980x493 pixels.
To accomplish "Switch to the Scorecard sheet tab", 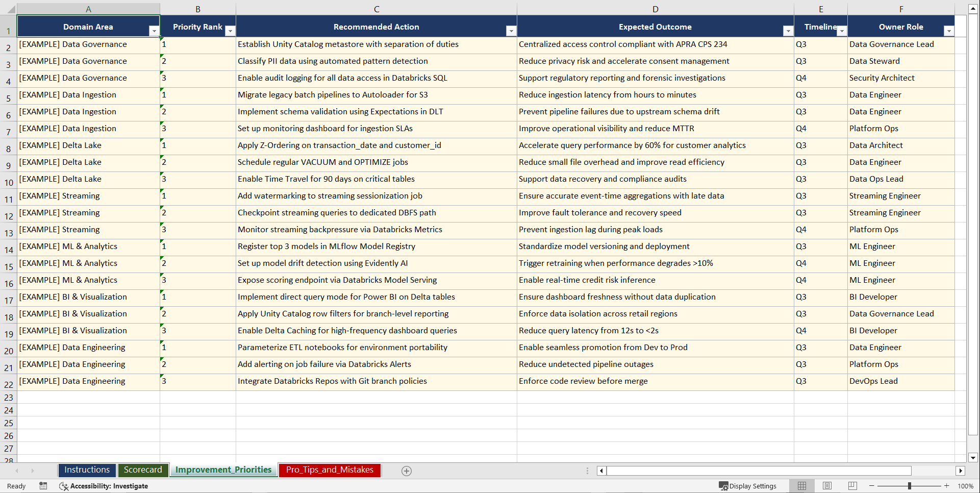I will pyautogui.click(x=143, y=470).
